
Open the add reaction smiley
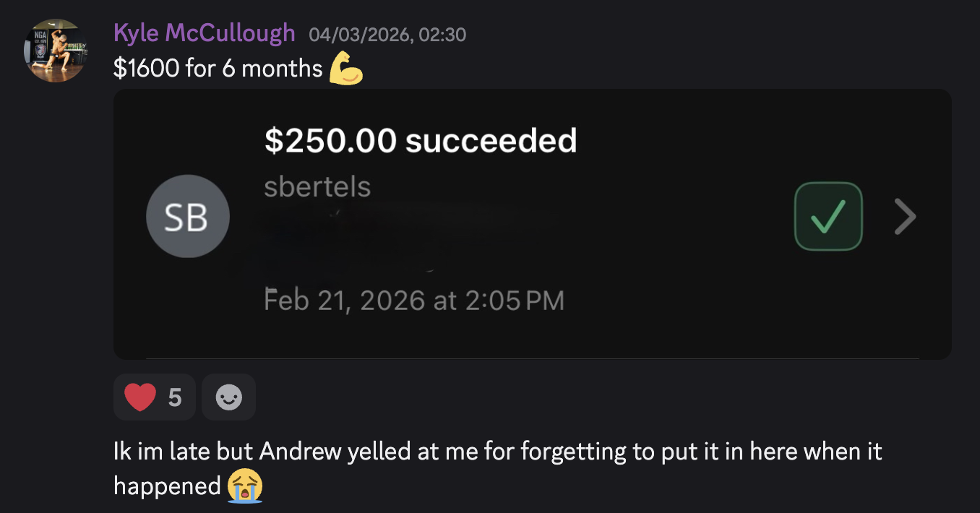click(x=229, y=397)
